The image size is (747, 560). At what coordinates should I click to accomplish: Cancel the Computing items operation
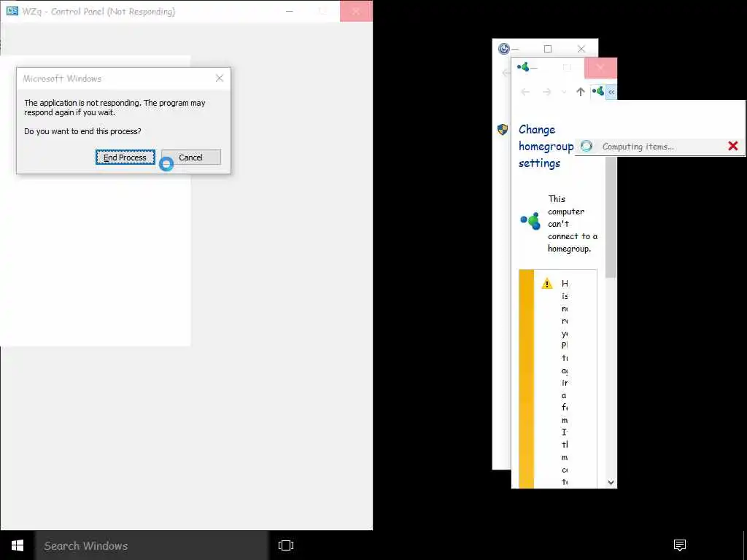pyautogui.click(x=732, y=146)
